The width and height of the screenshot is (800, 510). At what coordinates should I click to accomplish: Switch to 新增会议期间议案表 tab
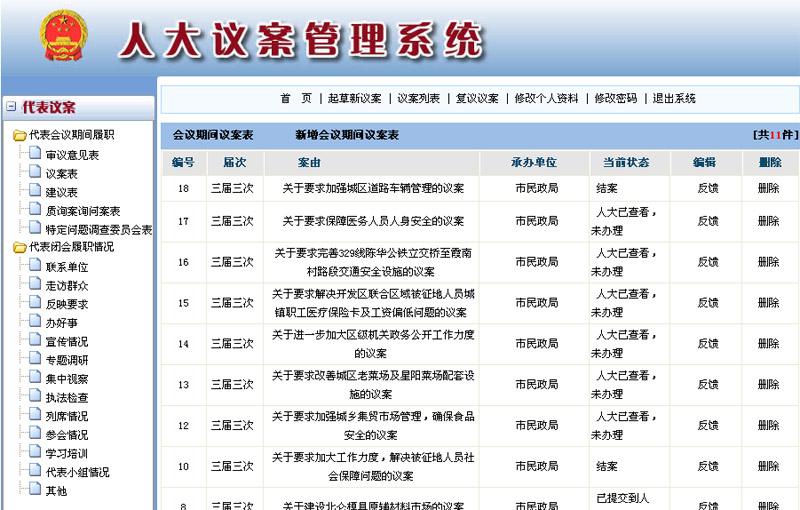(x=347, y=135)
